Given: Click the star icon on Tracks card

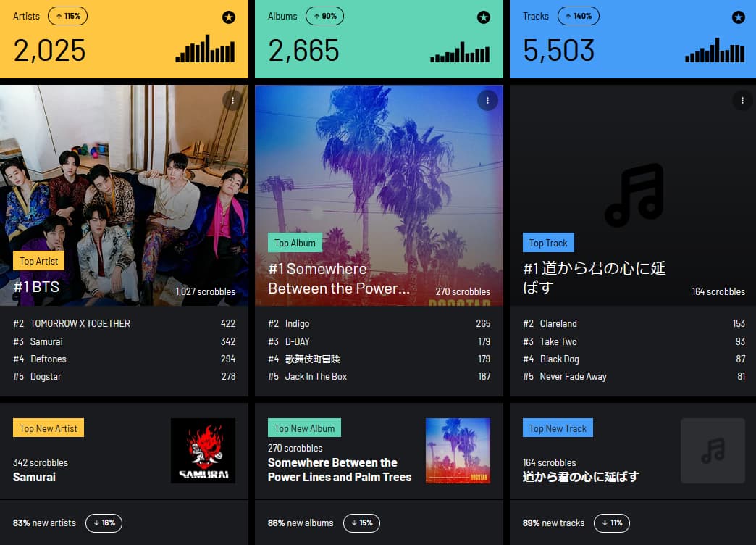Looking at the screenshot, I should pos(738,17).
